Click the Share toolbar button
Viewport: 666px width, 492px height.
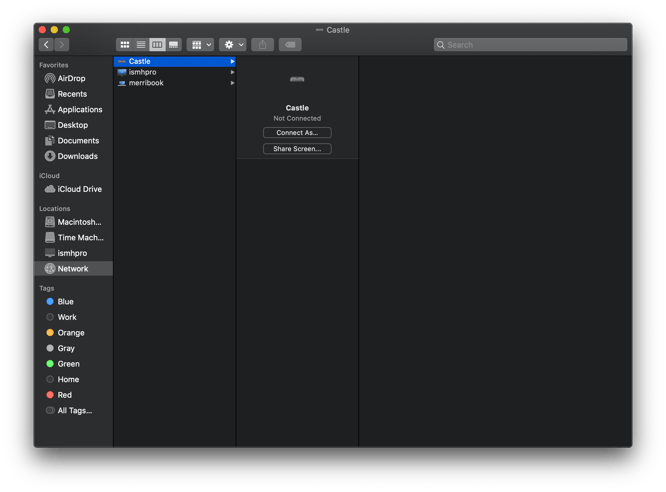pos(262,45)
